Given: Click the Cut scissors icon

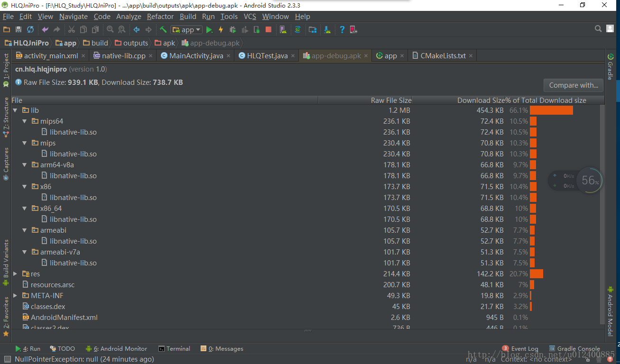Looking at the screenshot, I should (71, 29).
